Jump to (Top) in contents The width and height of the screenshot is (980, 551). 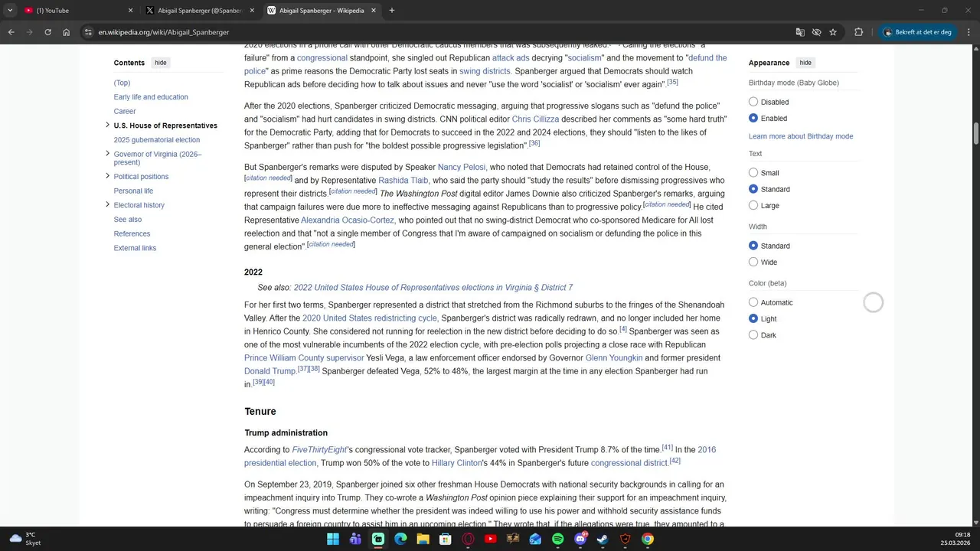point(122,83)
